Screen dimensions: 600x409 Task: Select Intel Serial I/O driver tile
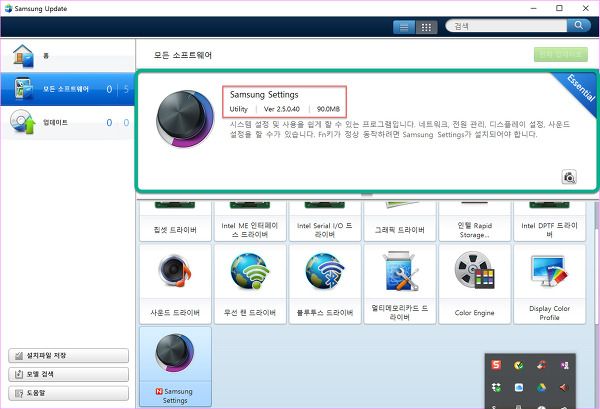325,222
